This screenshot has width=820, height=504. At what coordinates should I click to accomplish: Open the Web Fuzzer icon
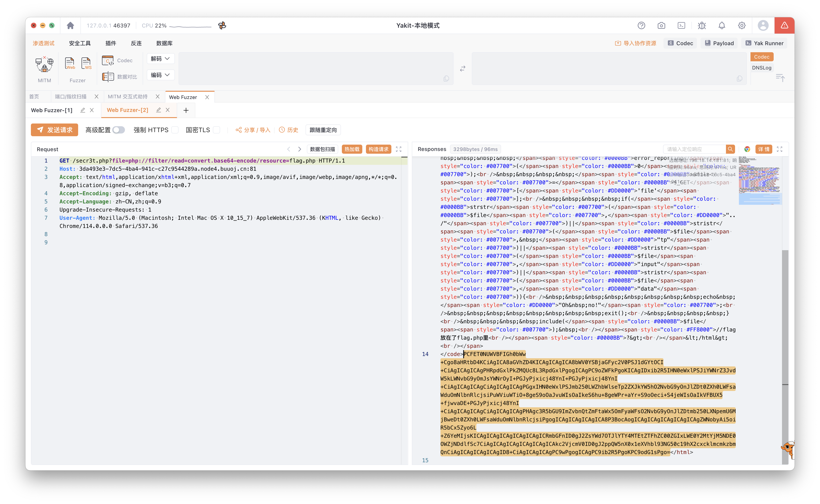click(70, 63)
